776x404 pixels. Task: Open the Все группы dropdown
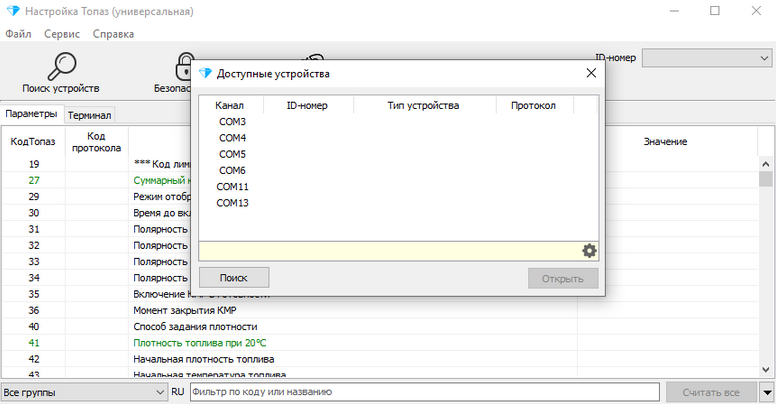(x=84, y=393)
